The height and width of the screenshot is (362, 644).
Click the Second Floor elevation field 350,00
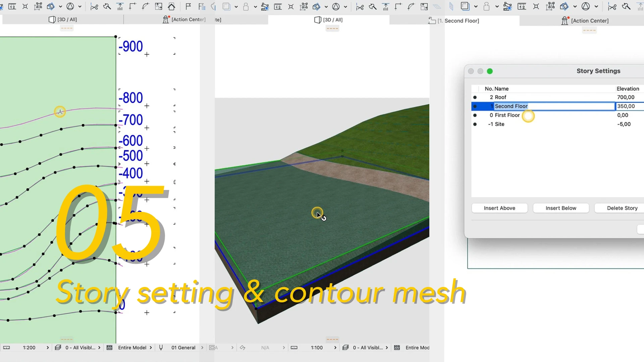coord(626,106)
